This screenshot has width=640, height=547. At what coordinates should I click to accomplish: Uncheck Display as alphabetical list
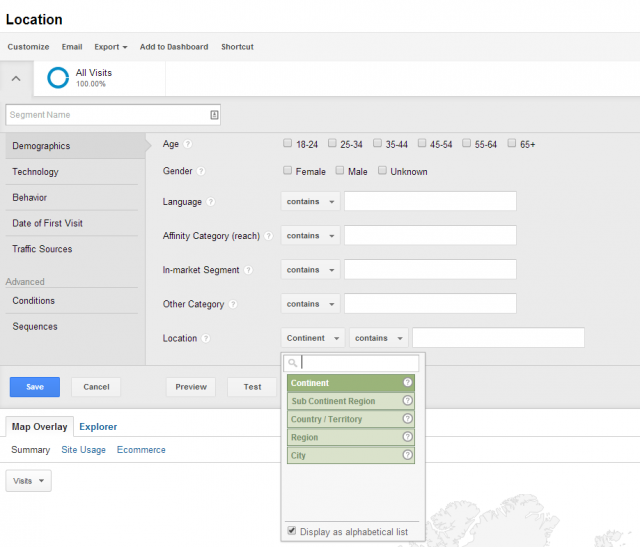[291, 531]
